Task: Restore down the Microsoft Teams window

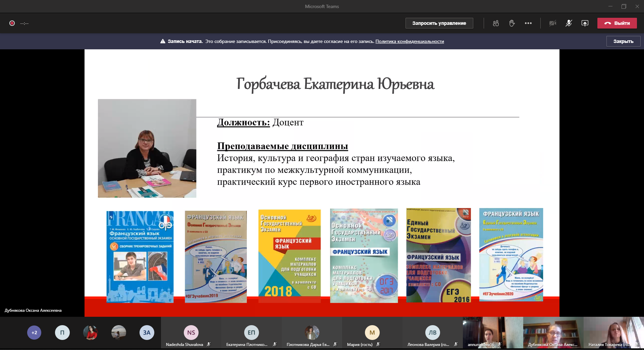Action: click(624, 6)
